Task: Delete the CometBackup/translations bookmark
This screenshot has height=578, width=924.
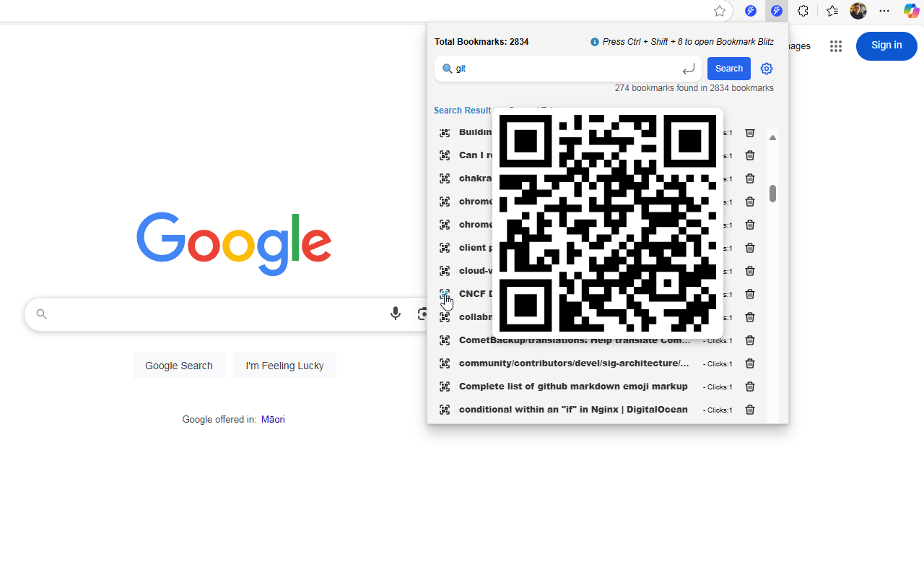Action: click(750, 340)
